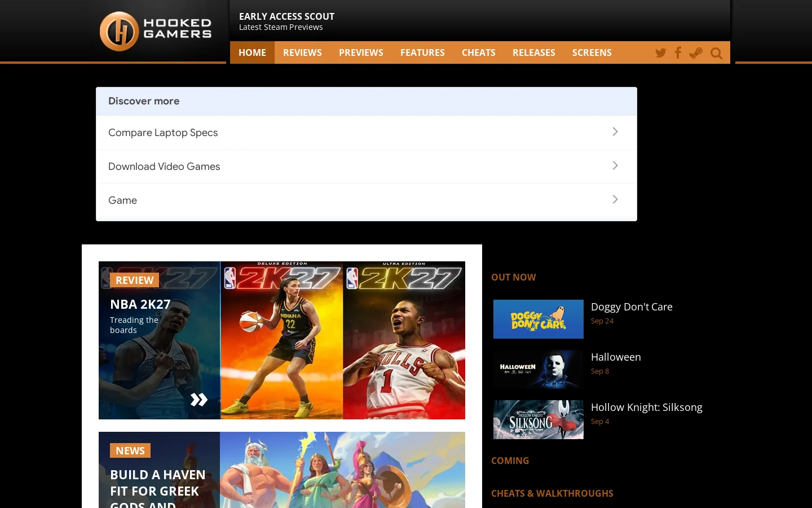Open the Halloween game link
Image resolution: width=812 pixels, height=508 pixels.
[x=616, y=357]
